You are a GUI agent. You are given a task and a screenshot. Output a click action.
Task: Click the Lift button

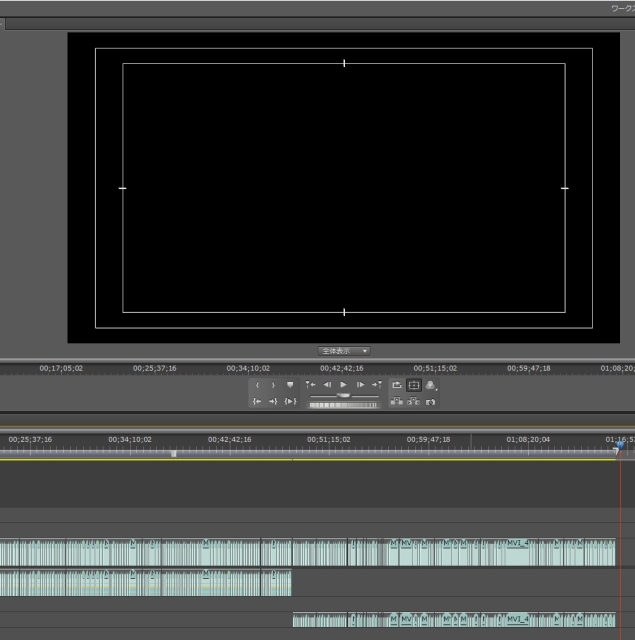pos(397,402)
